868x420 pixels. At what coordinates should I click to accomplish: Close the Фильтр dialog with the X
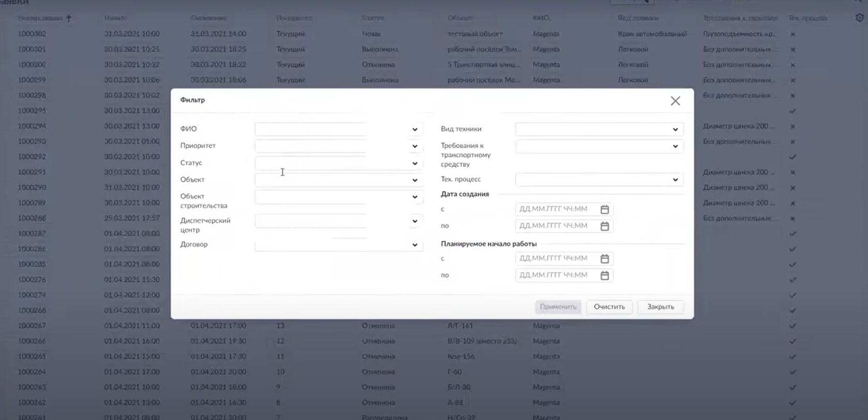pos(675,101)
